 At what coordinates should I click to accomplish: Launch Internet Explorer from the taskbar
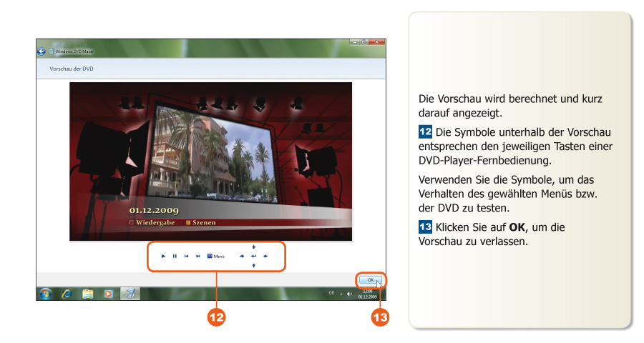pos(67,294)
